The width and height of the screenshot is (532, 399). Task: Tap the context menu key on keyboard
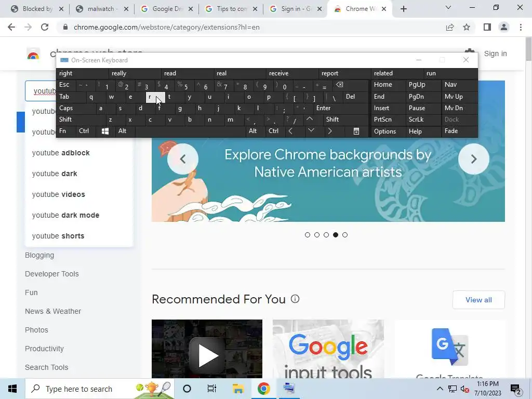click(x=356, y=131)
